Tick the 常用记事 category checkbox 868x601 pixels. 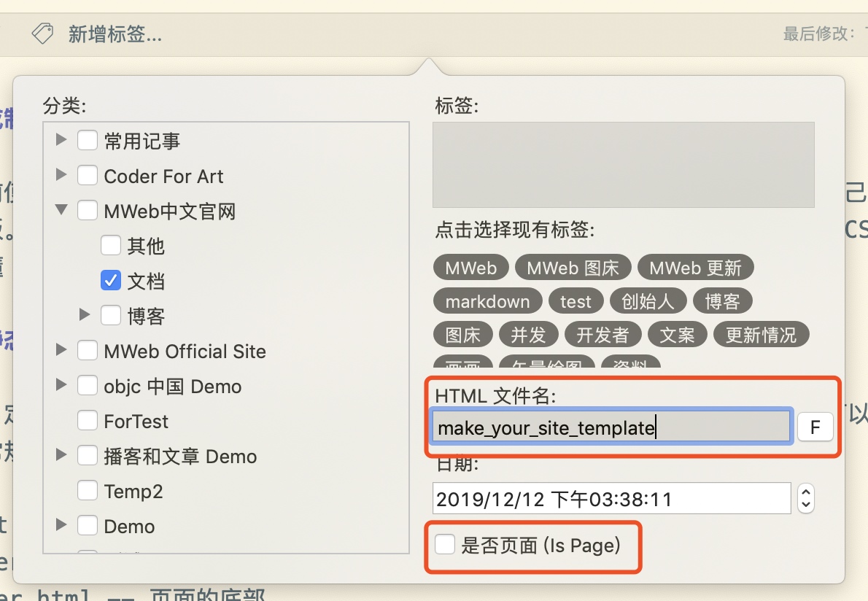tap(88, 140)
